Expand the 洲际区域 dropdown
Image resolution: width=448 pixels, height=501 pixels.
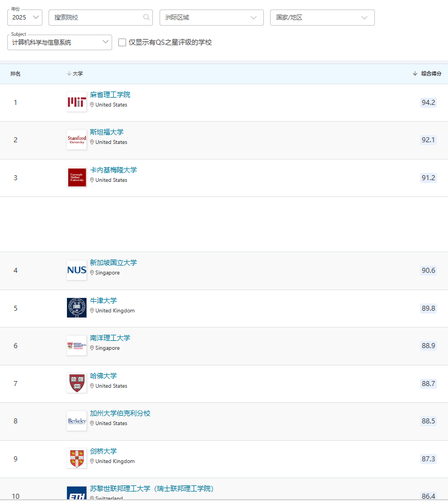pos(211,17)
